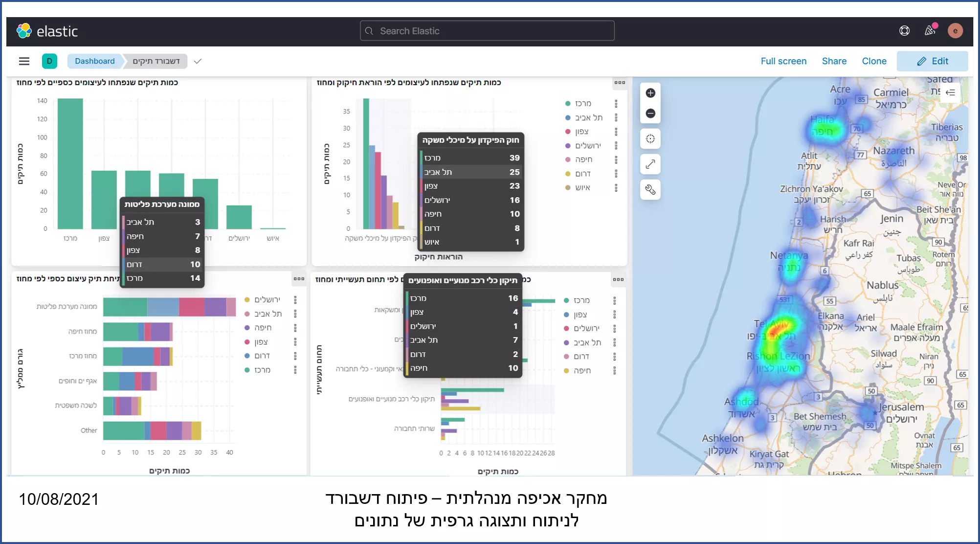Toggle צפון series in top legend
The width and height of the screenshot is (980, 544).
coord(581,132)
